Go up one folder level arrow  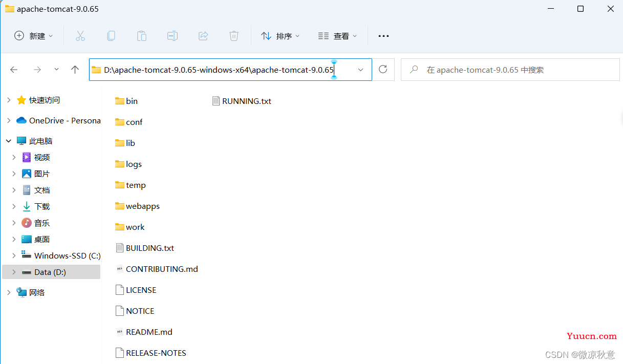(75, 70)
